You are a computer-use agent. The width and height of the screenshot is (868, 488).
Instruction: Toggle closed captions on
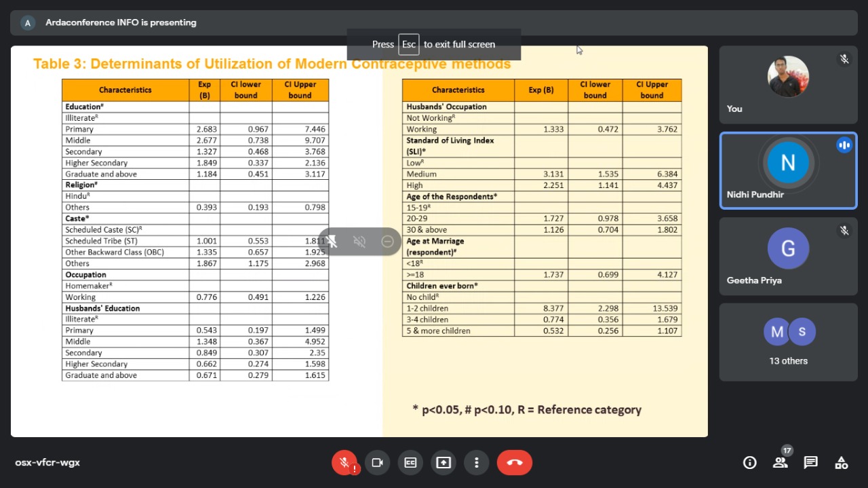410,463
